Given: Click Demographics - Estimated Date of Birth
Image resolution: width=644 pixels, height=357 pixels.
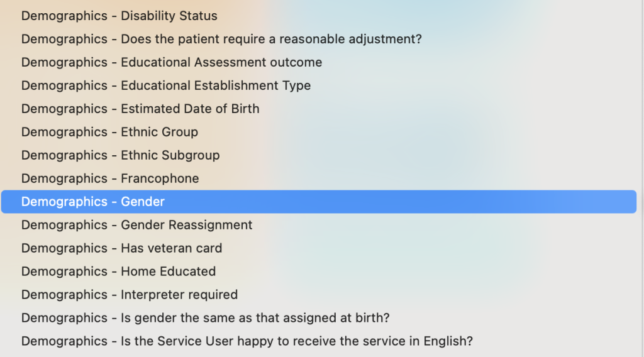Looking at the screenshot, I should (x=140, y=109).
